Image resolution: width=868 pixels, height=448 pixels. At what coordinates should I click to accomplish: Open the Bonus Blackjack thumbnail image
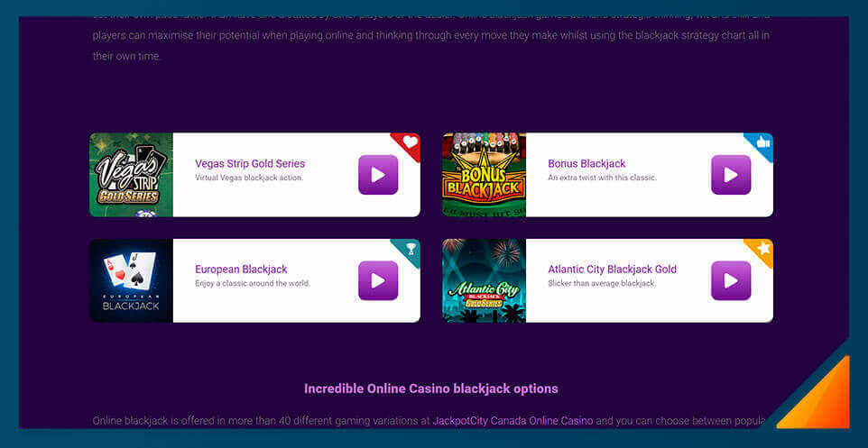[484, 175]
